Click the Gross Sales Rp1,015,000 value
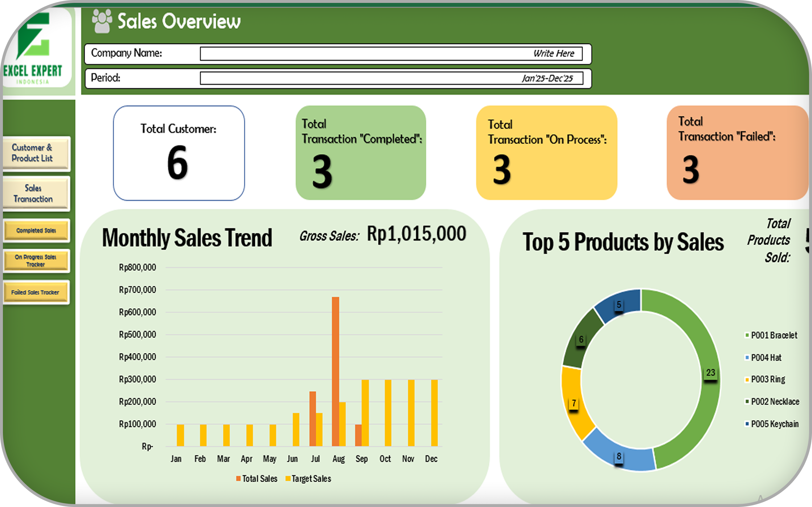This screenshot has height=507, width=812. (x=416, y=234)
